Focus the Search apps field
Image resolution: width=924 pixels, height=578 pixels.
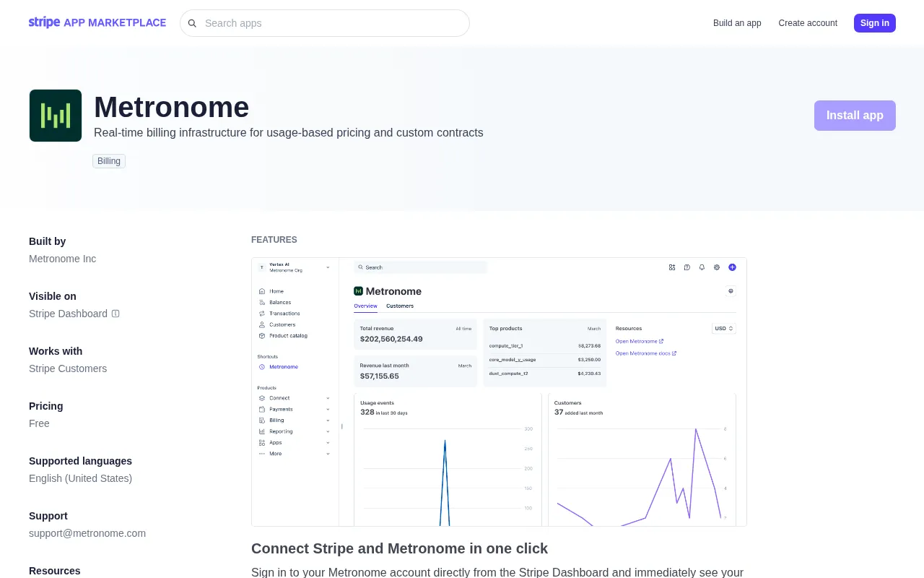coord(325,23)
